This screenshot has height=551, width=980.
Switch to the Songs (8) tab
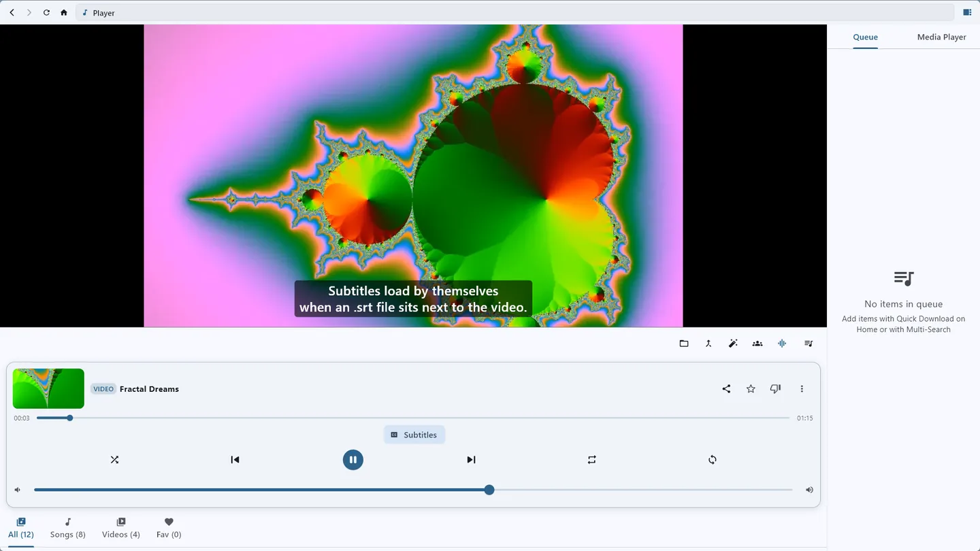pyautogui.click(x=68, y=528)
